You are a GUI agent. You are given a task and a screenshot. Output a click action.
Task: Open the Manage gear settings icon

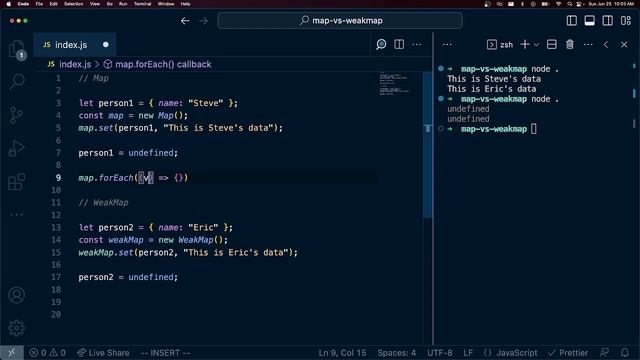16,328
